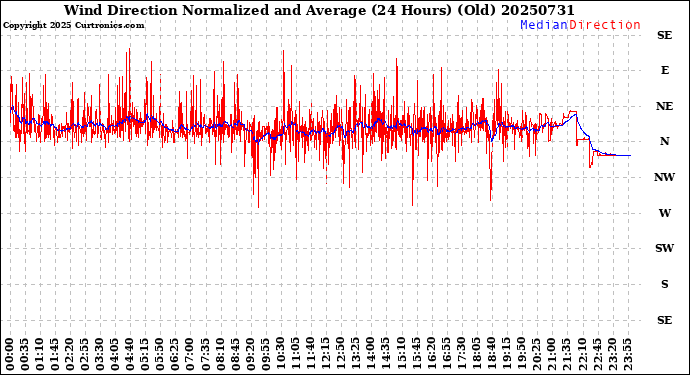Click the 16:55 time label
690x375 pixels.
pyautogui.click(x=446, y=354)
